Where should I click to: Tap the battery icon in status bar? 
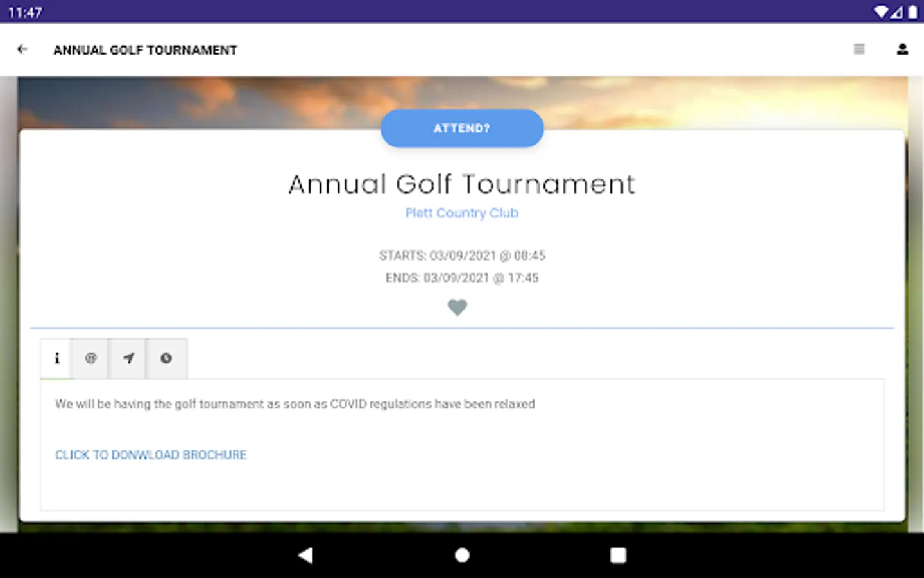tap(912, 12)
